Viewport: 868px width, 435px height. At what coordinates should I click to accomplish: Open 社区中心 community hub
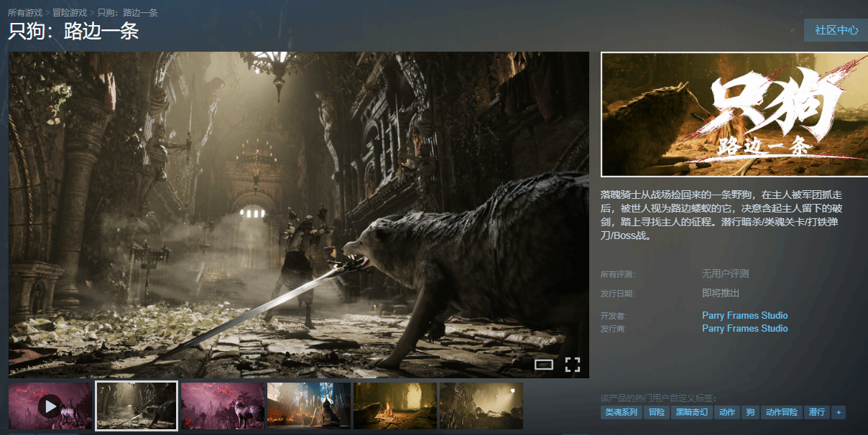tap(836, 30)
